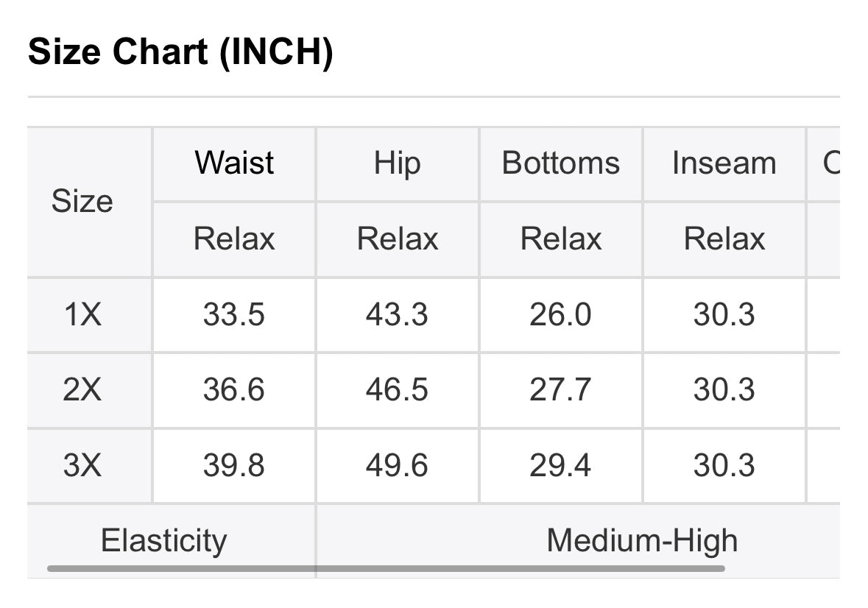The image size is (868, 608).
Task: Click the Inseam column header
Action: tap(724, 163)
